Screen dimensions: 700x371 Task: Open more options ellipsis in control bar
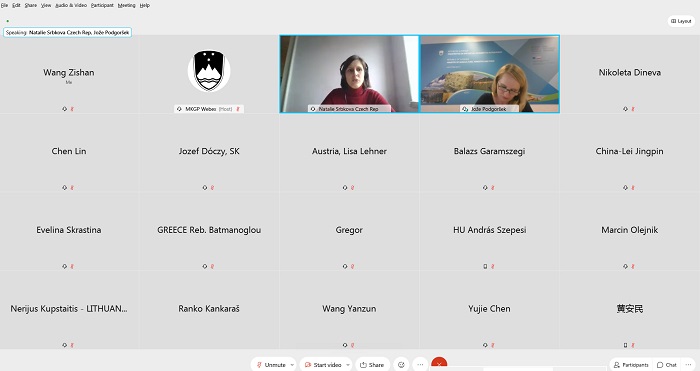[x=420, y=364]
